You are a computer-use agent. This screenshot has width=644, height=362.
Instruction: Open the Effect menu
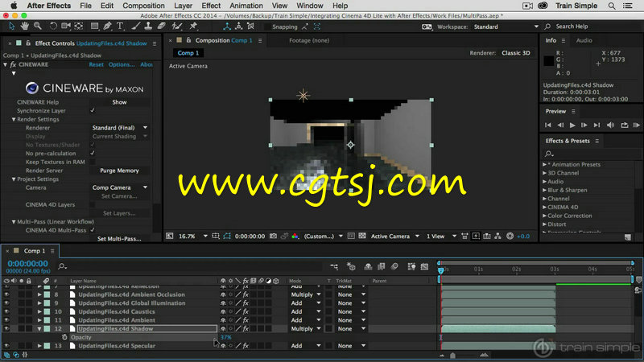point(211,6)
